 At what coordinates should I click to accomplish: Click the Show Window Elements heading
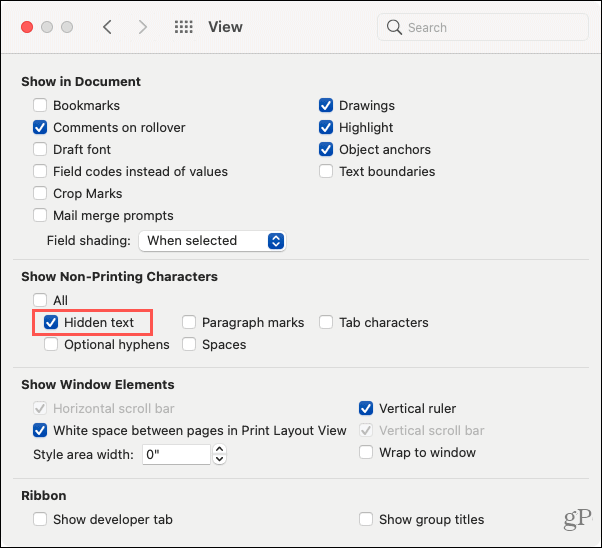click(98, 384)
